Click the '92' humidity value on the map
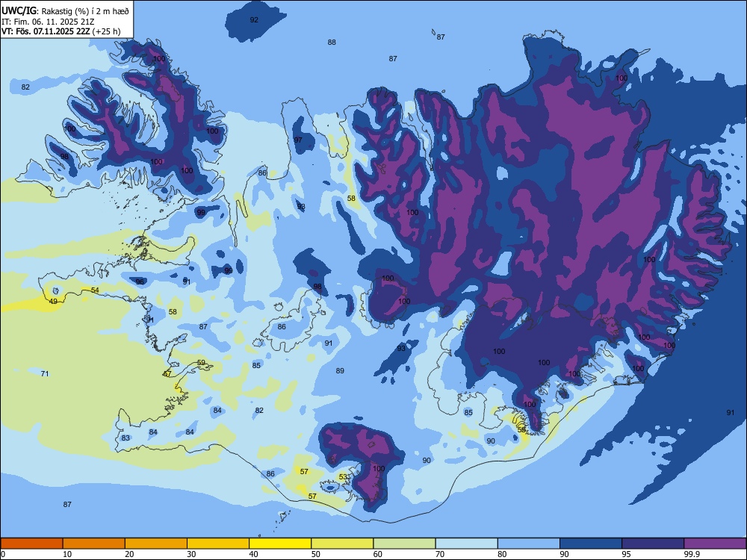The height and width of the screenshot is (560, 747). pyautogui.click(x=255, y=19)
